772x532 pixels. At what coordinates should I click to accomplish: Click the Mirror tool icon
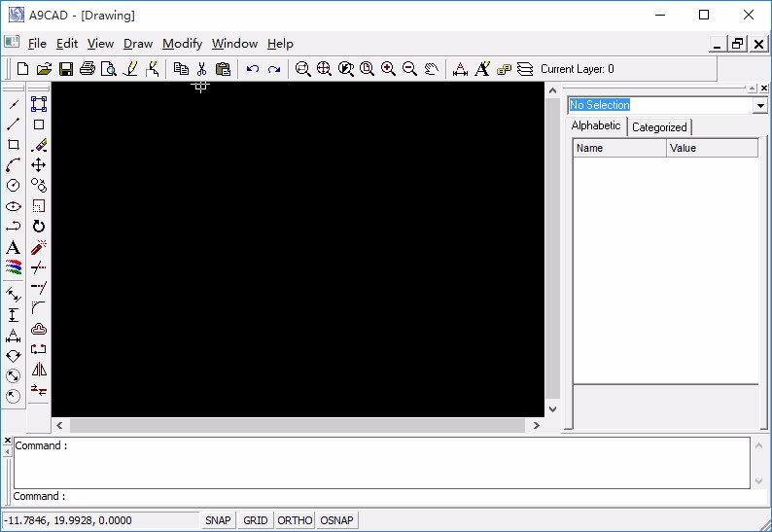point(38,370)
